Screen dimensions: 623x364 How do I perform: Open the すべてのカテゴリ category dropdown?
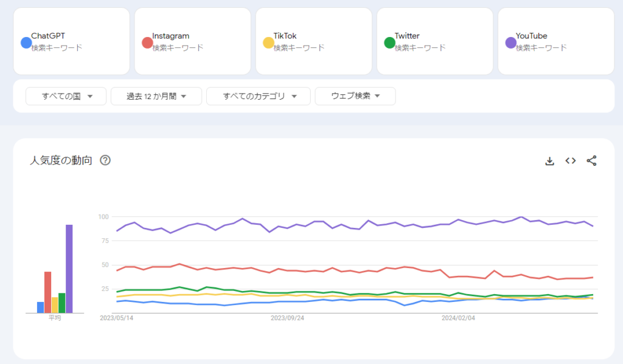click(x=259, y=96)
